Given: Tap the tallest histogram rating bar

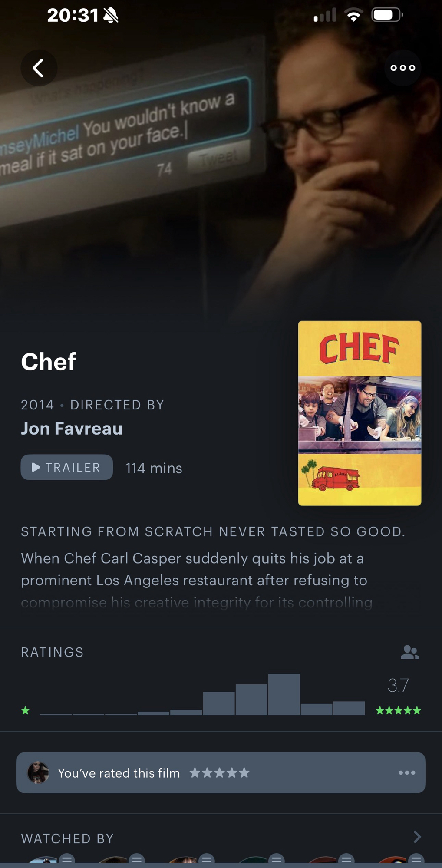Looking at the screenshot, I should [x=284, y=694].
